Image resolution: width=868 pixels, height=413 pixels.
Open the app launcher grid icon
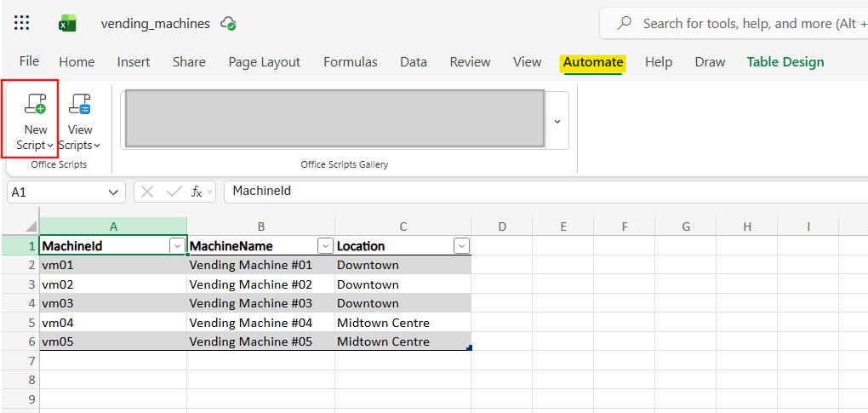(21, 23)
